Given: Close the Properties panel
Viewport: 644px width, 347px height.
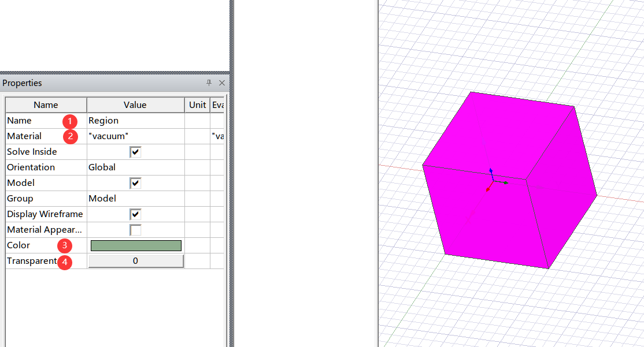Looking at the screenshot, I should point(222,83).
